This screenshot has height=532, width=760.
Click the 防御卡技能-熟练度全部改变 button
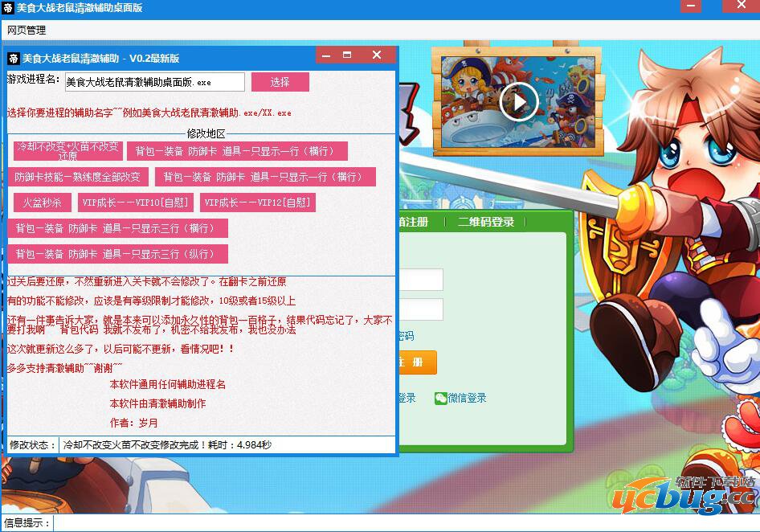click(77, 177)
